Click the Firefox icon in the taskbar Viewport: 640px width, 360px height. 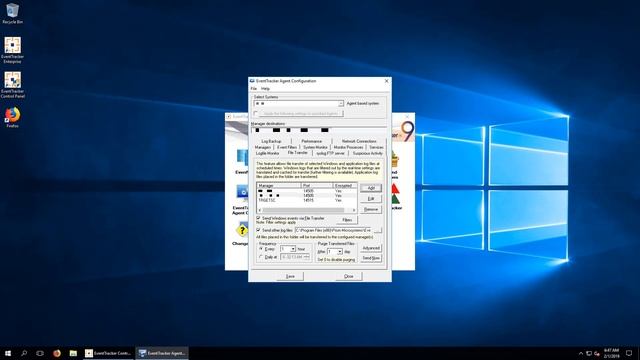pos(57,353)
